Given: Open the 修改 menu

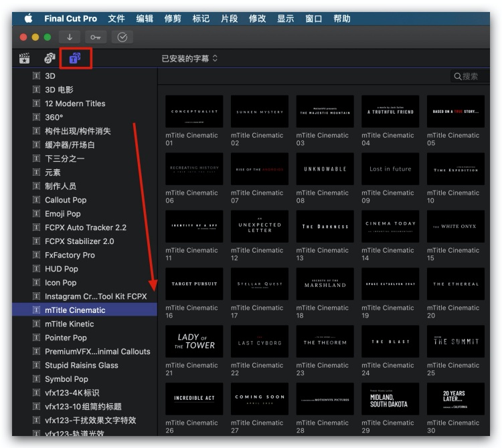Looking at the screenshot, I should pyautogui.click(x=258, y=19).
